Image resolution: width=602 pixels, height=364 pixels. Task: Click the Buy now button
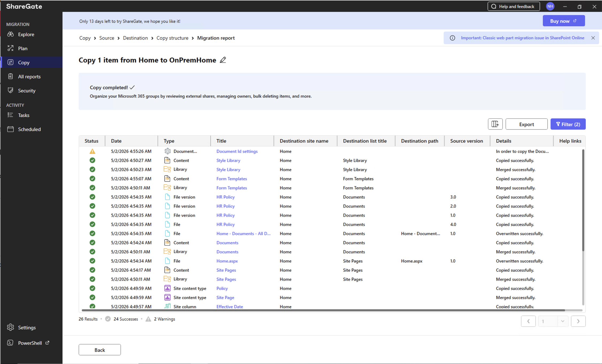point(564,21)
